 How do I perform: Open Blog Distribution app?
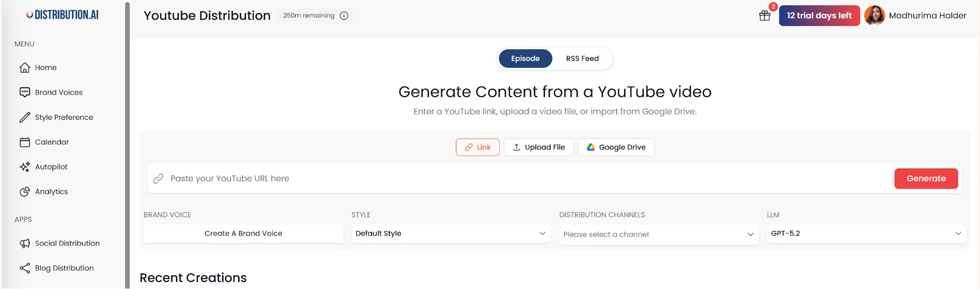[64, 268]
